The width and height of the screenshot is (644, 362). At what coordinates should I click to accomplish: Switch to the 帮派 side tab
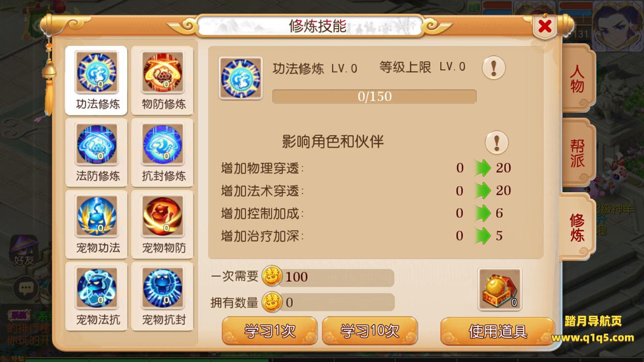click(577, 153)
